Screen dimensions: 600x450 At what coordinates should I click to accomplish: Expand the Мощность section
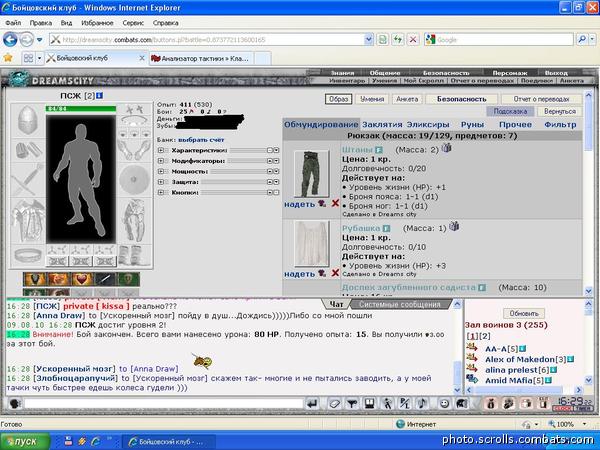pyautogui.click(x=161, y=171)
